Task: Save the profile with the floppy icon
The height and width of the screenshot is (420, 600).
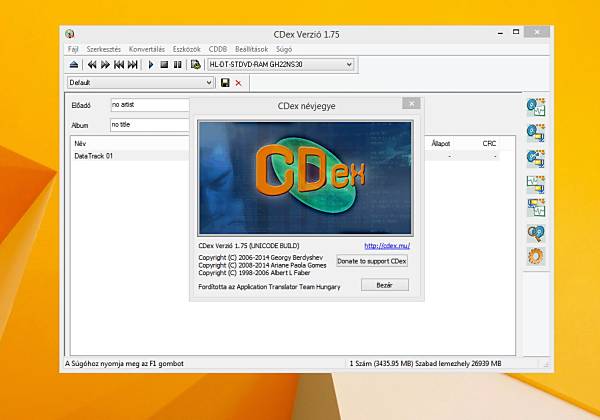Action: pyautogui.click(x=225, y=83)
